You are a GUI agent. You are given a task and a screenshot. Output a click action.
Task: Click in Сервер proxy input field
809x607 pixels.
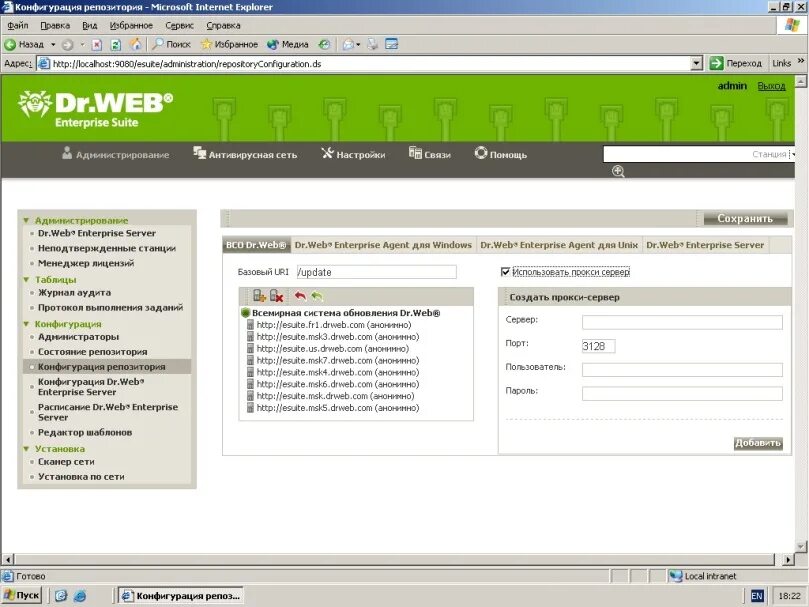pos(682,322)
